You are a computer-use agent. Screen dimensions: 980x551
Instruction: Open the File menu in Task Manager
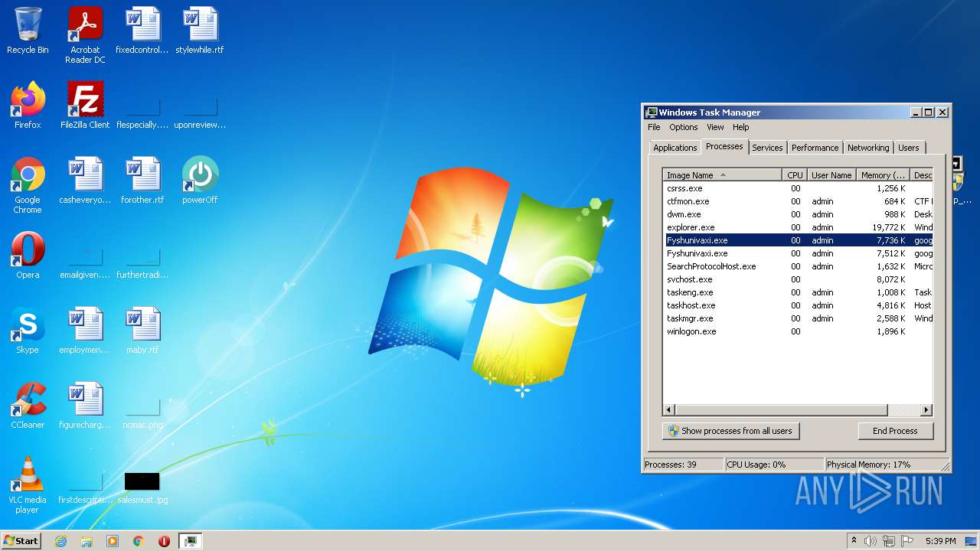[654, 127]
